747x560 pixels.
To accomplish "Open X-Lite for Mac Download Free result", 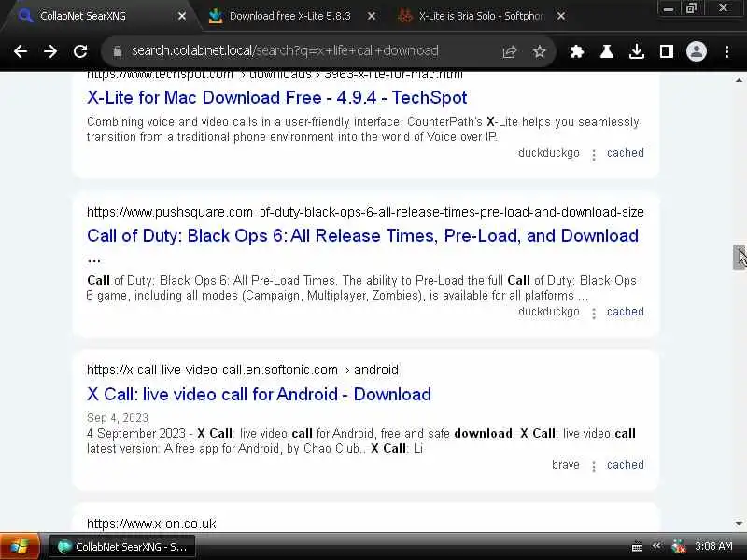I will coord(276,98).
